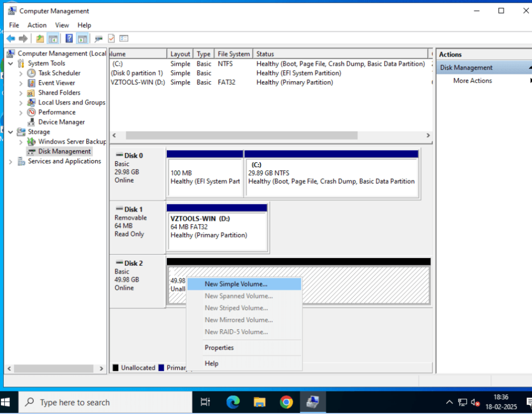Click right arrow of volume list scrollbar
This screenshot has width=532, height=414.
(x=428, y=136)
